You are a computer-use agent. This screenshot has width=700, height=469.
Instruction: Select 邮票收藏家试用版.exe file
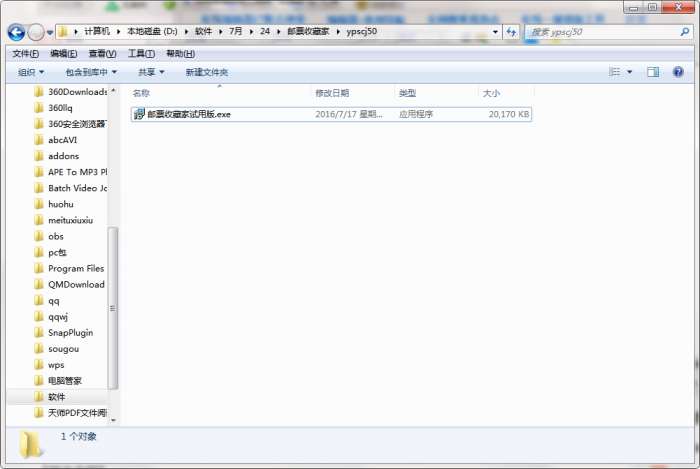click(x=331, y=114)
